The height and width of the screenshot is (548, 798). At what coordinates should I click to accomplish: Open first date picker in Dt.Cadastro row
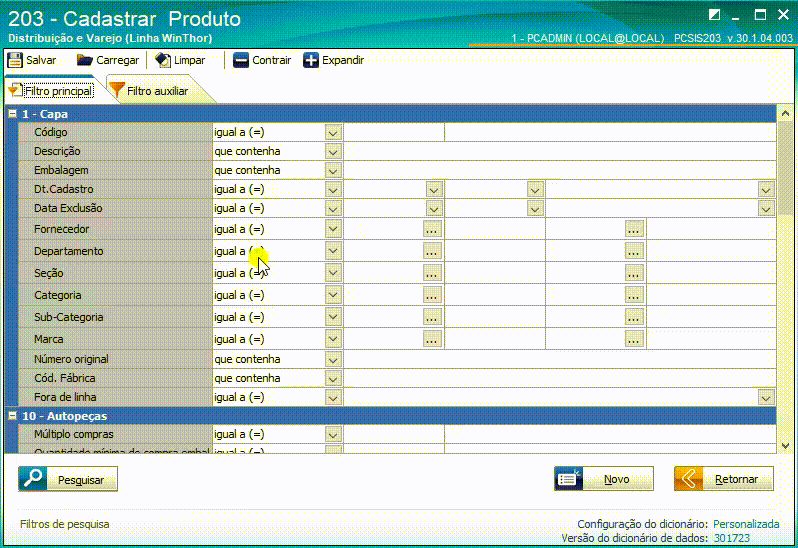[434, 190]
